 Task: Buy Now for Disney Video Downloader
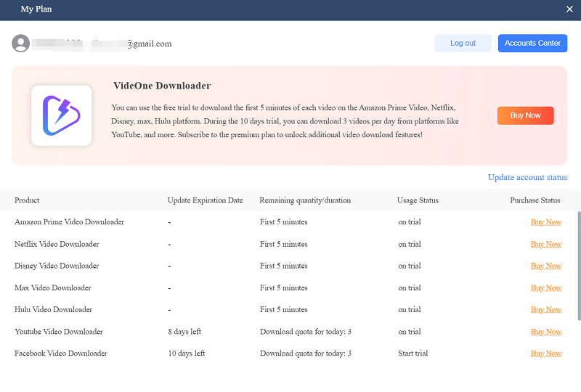(545, 266)
